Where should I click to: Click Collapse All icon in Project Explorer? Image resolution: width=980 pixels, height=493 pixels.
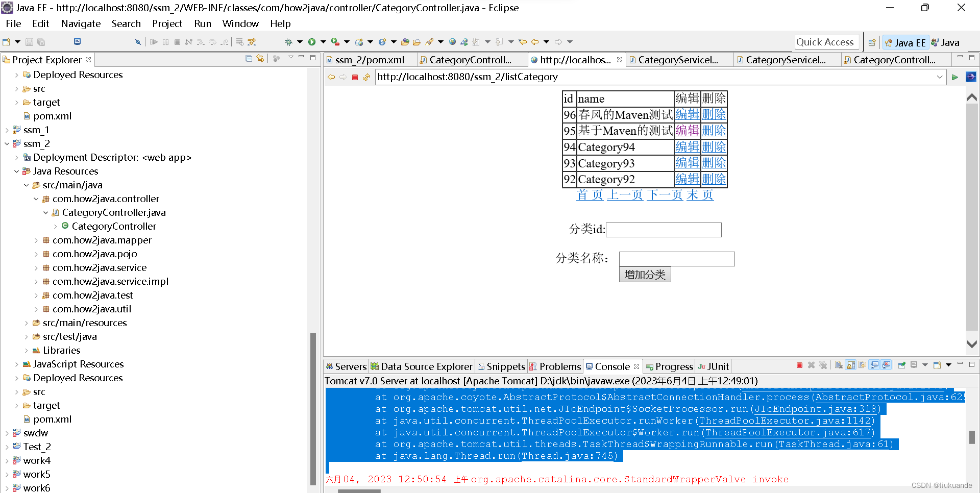[249, 59]
